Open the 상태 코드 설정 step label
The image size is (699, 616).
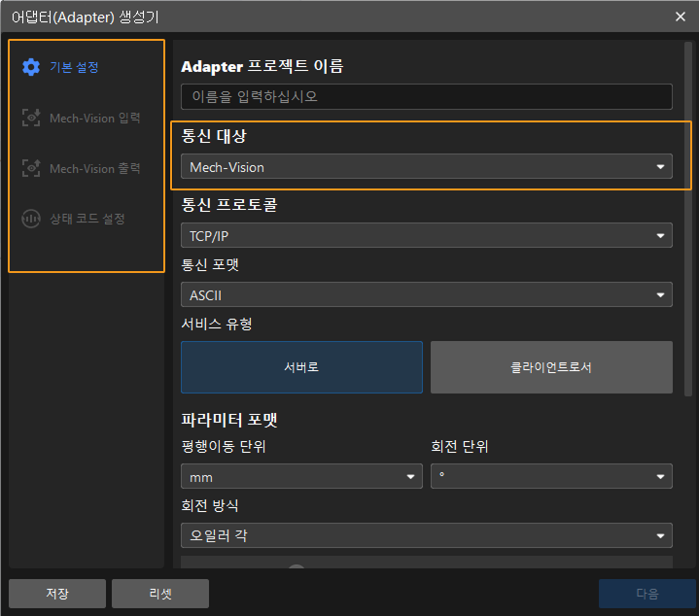(x=87, y=219)
